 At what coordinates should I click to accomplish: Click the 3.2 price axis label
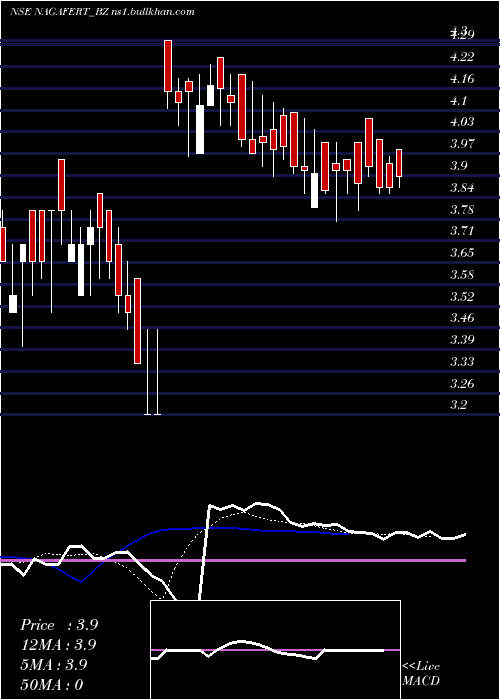[458, 405]
